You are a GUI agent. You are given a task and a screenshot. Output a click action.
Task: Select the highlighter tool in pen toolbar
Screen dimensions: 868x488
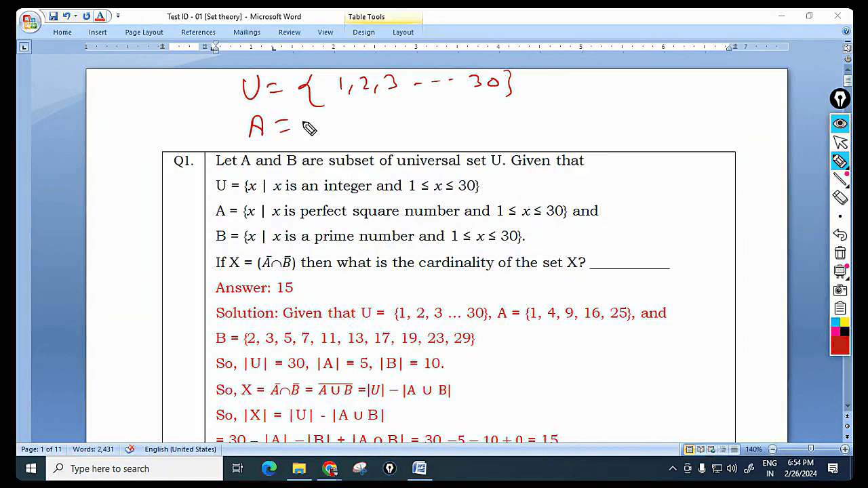[x=840, y=161]
